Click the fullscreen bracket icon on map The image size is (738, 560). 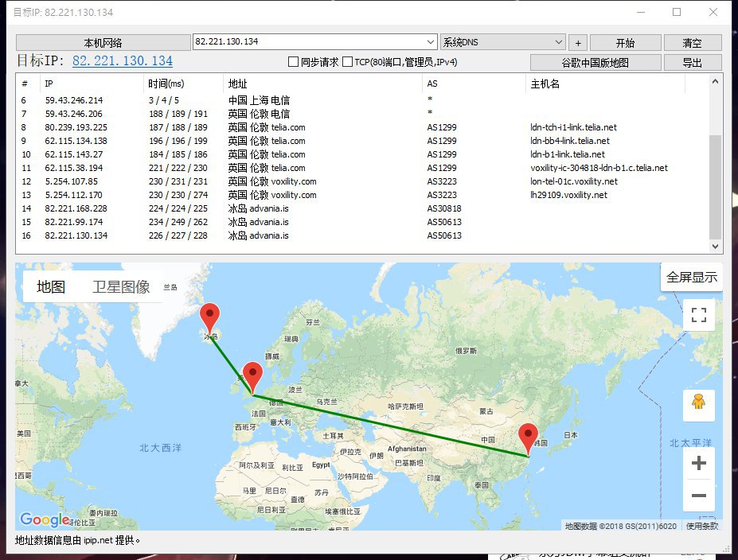tap(699, 314)
